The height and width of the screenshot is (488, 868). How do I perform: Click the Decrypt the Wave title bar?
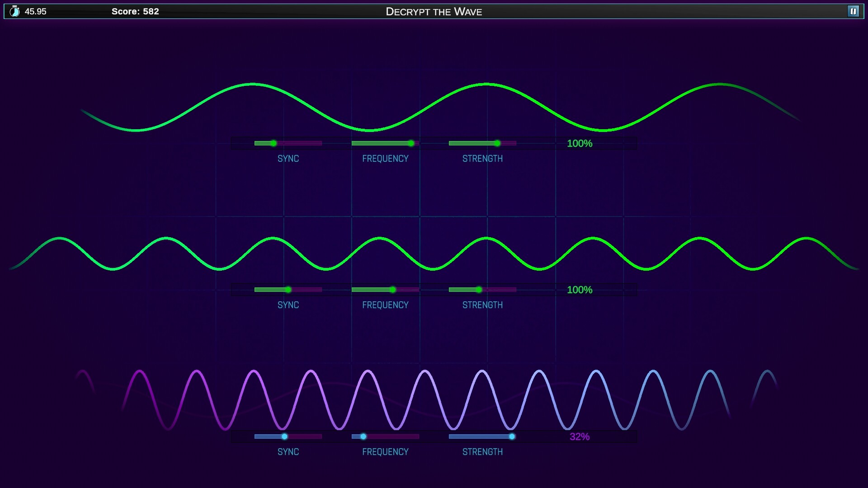point(434,11)
